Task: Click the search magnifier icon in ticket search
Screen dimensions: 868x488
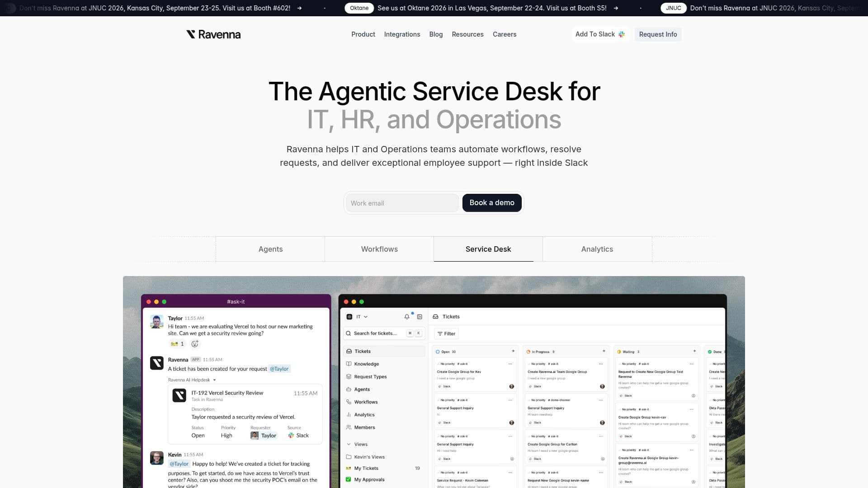Action: point(349,333)
